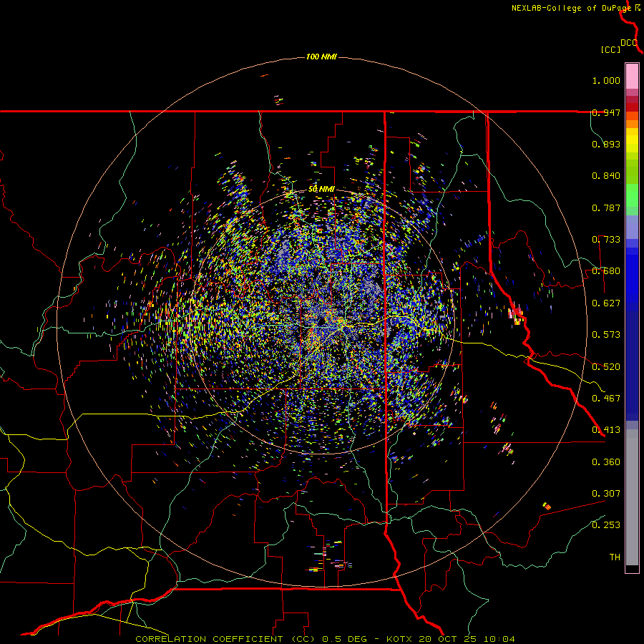Click the 0.413 value on the color scale
The width and height of the screenshot is (644, 644).
pyautogui.click(x=606, y=430)
